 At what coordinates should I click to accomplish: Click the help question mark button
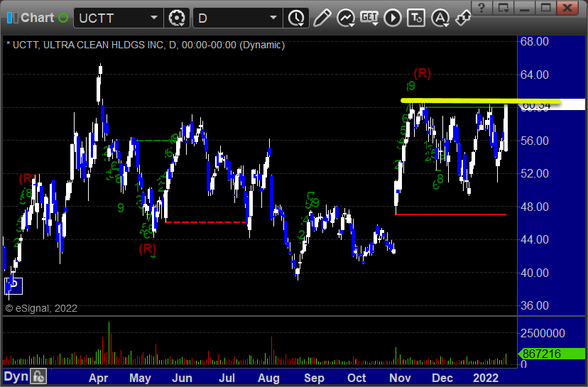coord(482,8)
